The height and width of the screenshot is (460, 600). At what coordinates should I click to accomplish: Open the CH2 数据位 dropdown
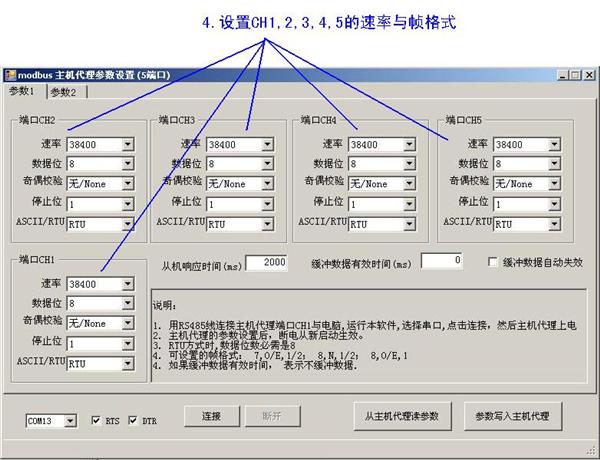(100, 164)
